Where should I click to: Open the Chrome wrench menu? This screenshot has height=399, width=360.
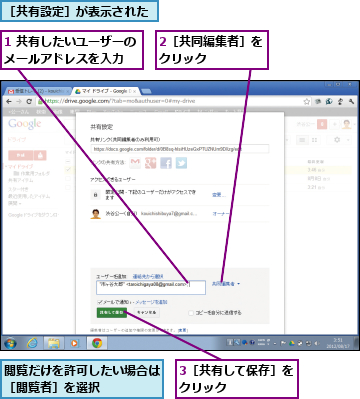click(x=351, y=101)
